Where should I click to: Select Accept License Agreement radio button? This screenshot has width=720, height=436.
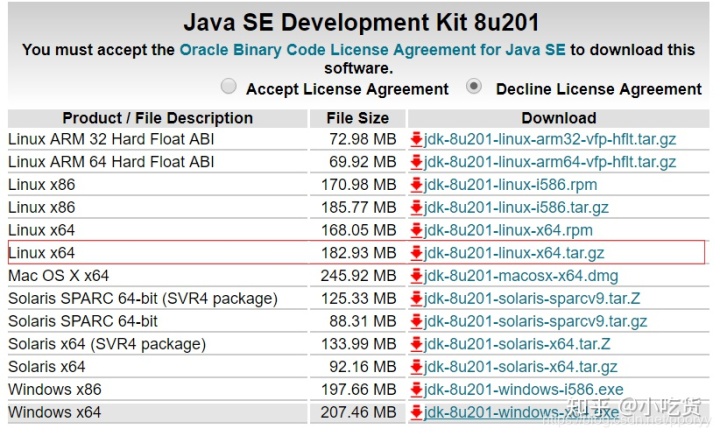tap(229, 86)
